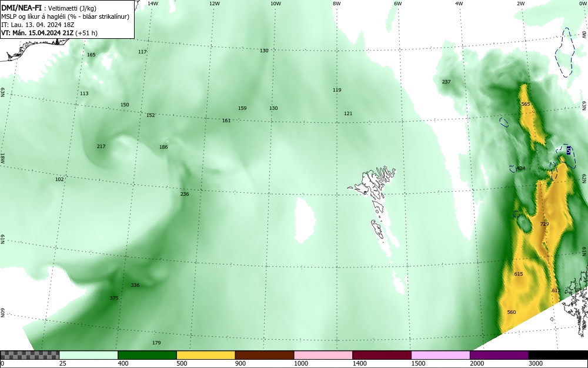Click the legend tick label '2000'
588x368 pixels.
pyautogui.click(x=477, y=363)
